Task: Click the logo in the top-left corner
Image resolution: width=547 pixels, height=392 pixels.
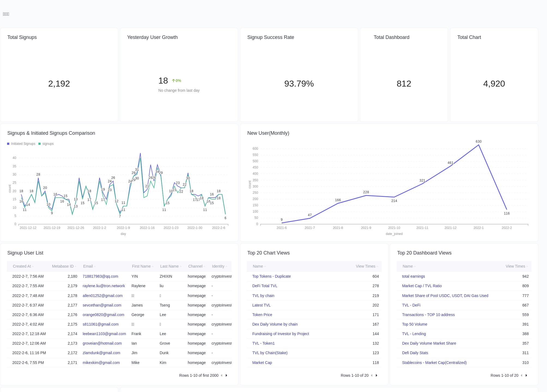Action: pos(6,14)
